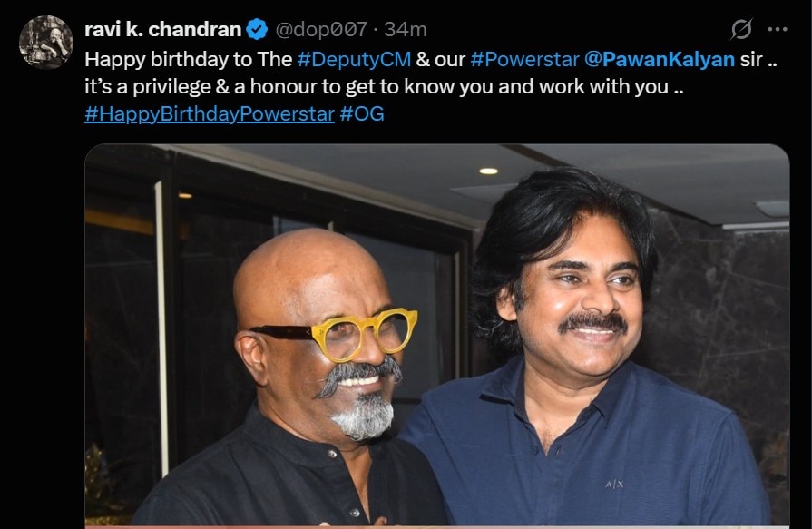Click the ceiling spotlight in the photo
The height and width of the screenshot is (529, 812).
click(x=488, y=171)
